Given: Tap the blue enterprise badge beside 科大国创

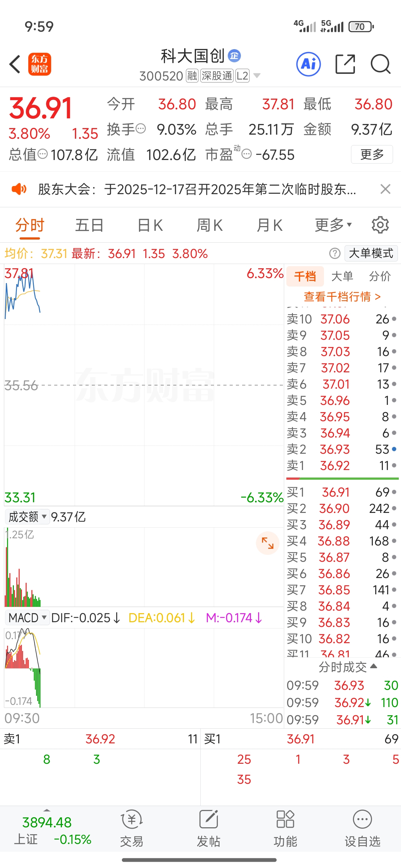Looking at the screenshot, I should click(x=234, y=56).
